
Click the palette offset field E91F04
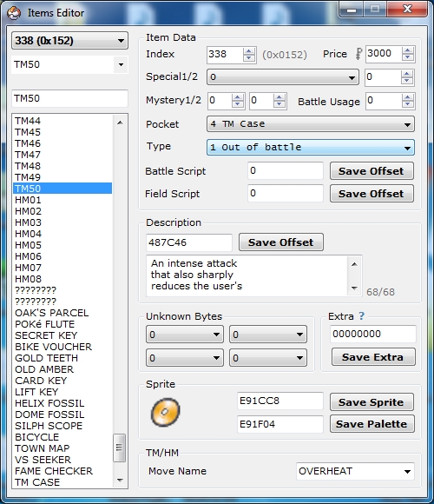point(279,424)
